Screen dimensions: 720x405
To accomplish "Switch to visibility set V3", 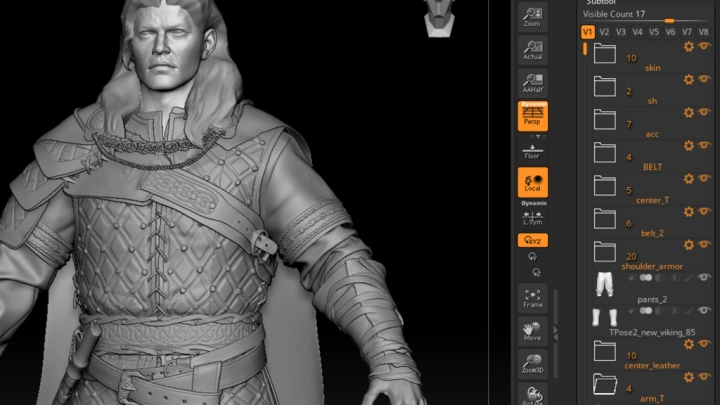I will (x=621, y=32).
